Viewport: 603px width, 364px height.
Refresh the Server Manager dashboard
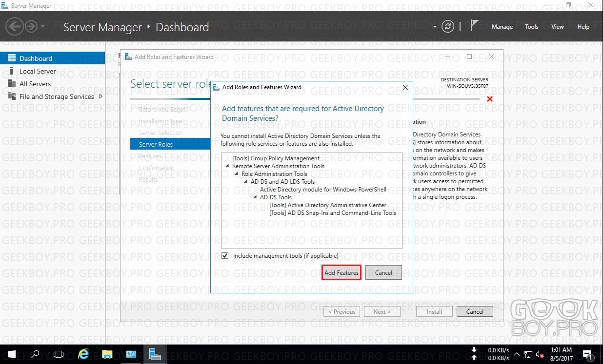click(447, 27)
